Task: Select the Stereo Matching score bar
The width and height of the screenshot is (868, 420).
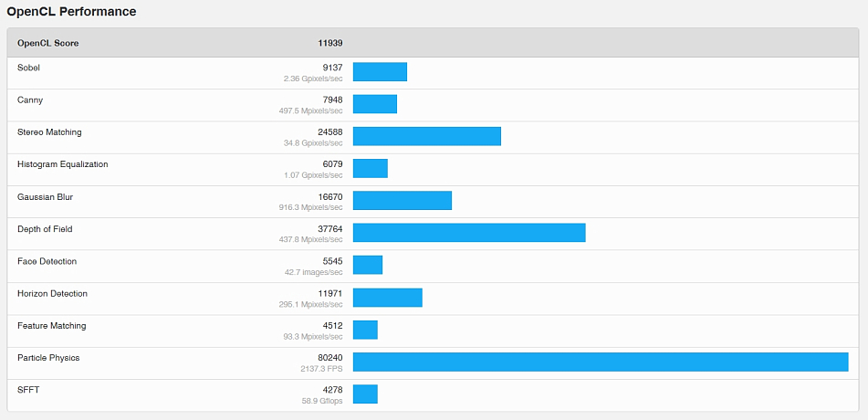Action: (x=427, y=136)
